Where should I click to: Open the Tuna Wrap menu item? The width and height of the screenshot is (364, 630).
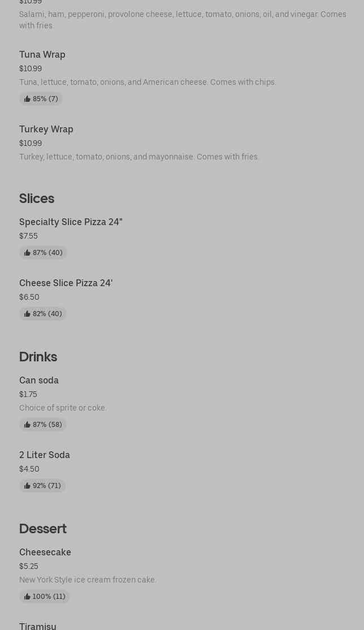(x=42, y=54)
